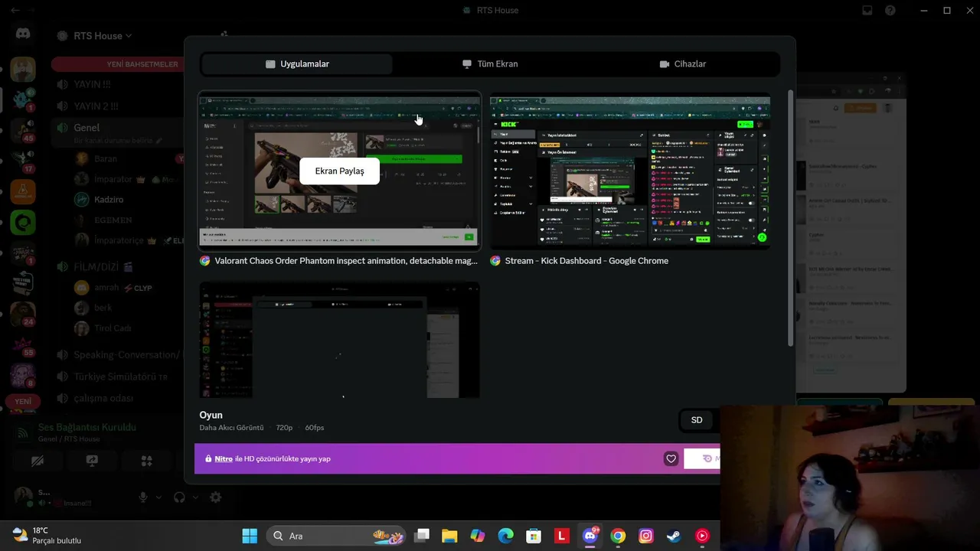
Task: Click Ses Bağlantısı Kuruldu connection status
Action: (87, 427)
